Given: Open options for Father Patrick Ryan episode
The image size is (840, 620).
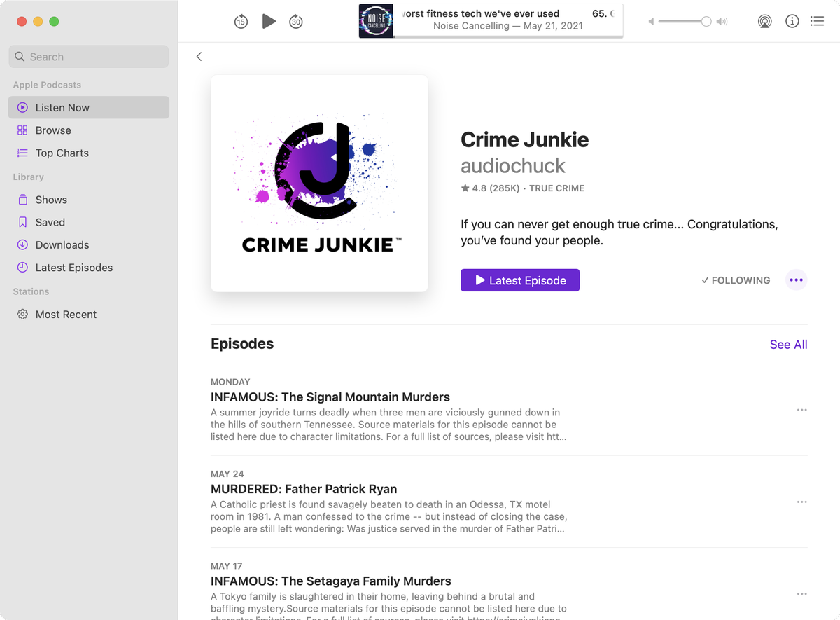Looking at the screenshot, I should pos(801,502).
